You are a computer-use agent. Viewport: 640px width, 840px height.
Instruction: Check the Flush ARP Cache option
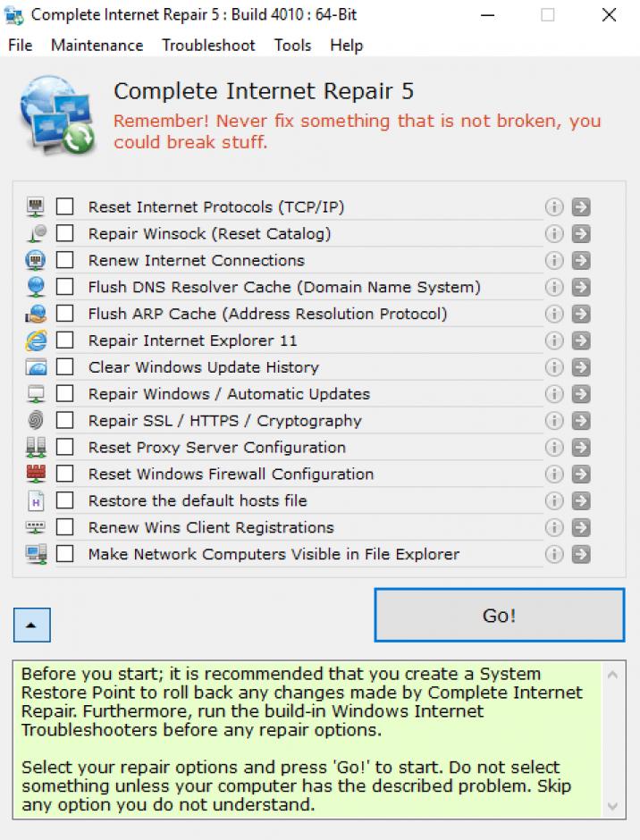(x=65, y=314)
